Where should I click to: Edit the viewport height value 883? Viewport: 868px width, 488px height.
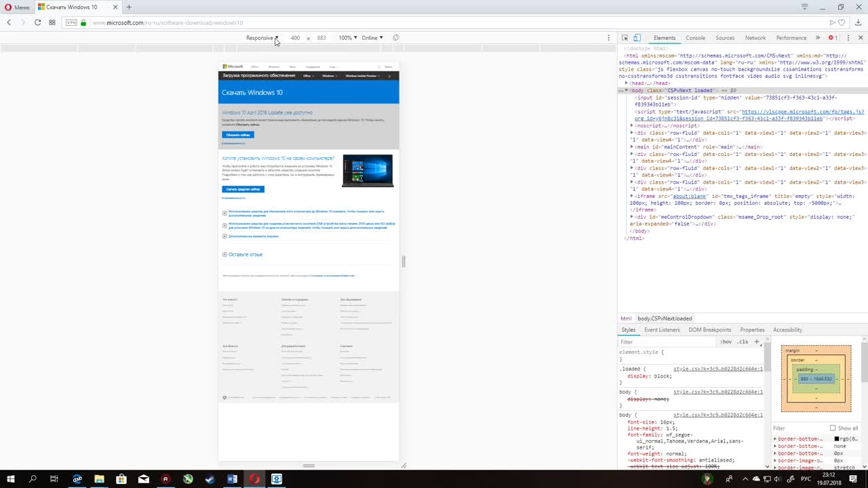click(x=321, y=38)
